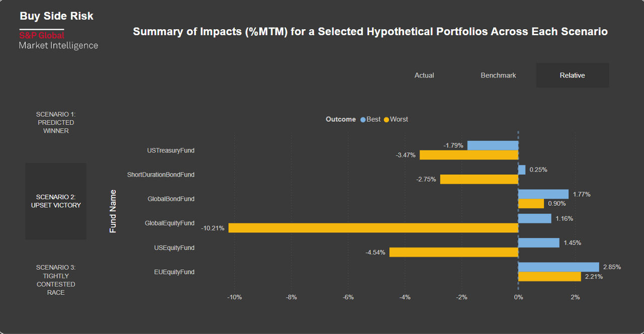Click the USTreasuryFund worst bar at -3.47%

point(469,155)
